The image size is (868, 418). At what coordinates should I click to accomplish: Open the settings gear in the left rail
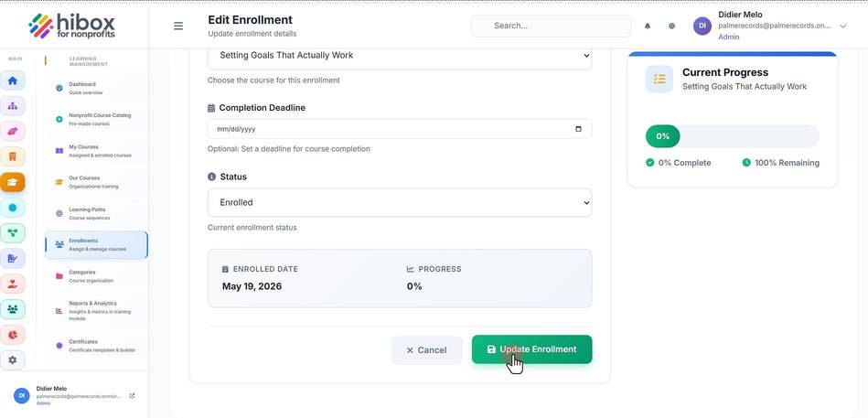(x=13, y=359)
